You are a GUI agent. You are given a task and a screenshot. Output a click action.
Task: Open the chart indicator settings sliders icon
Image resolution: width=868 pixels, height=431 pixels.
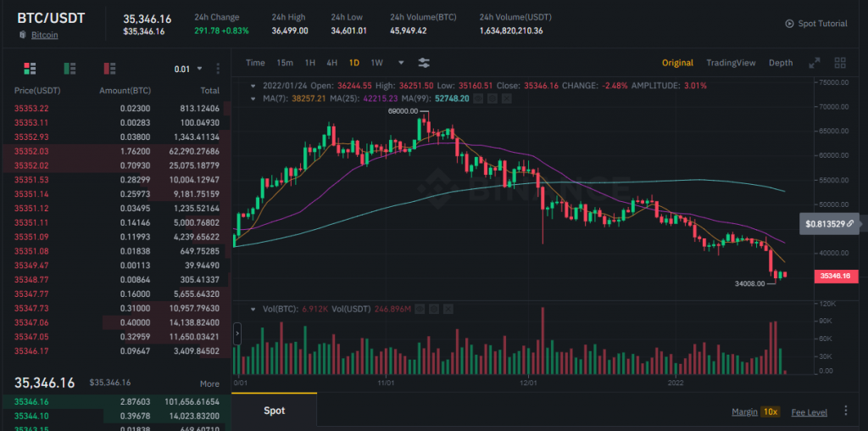424,63
